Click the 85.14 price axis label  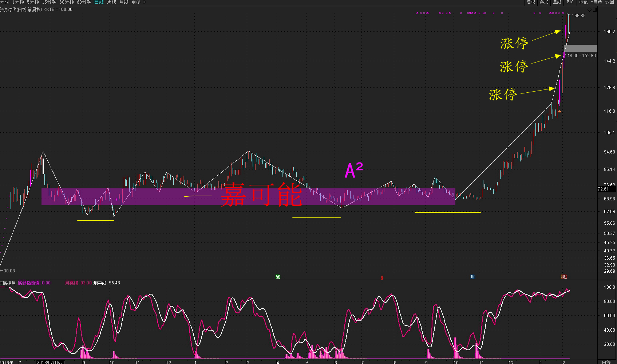(609, 169)
